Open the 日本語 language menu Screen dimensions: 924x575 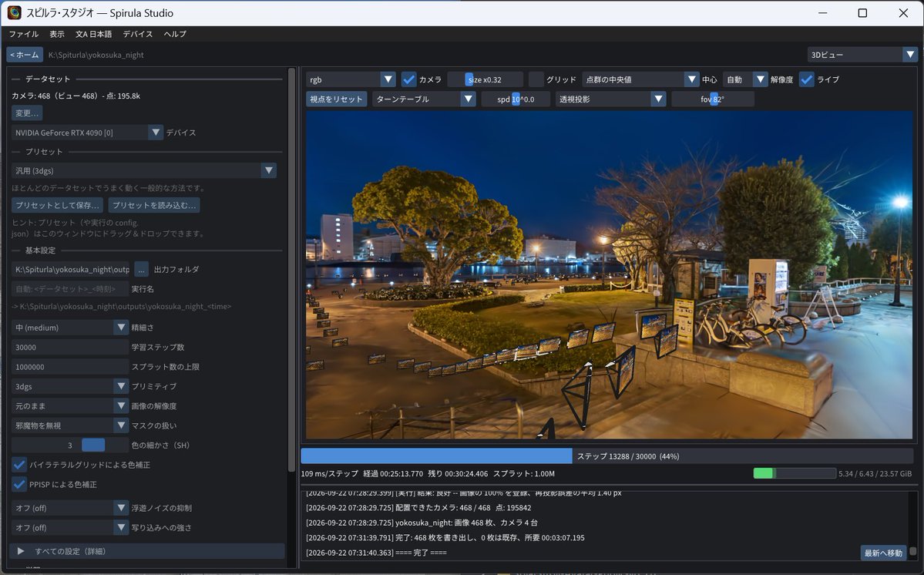(x=94, y=34)
